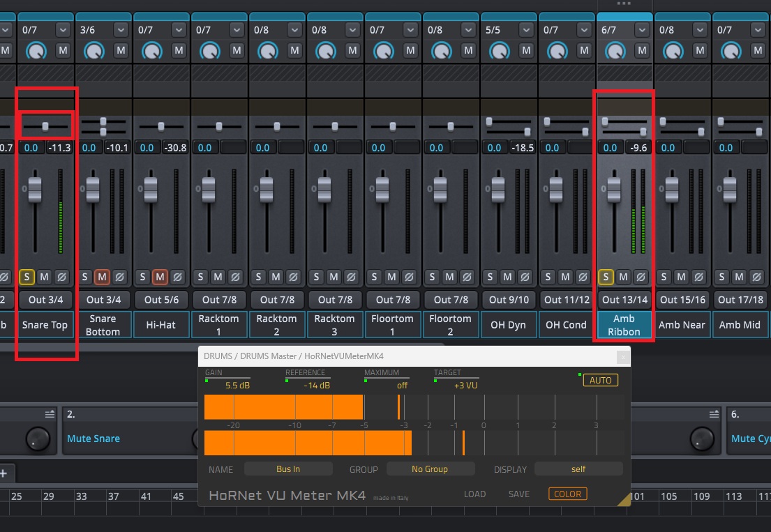
Task: Open the 5/5 dropdown above OH Dyn
Action: [526, 30]
